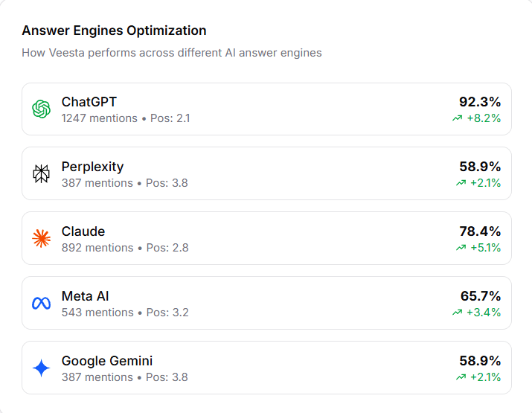This screenshot has height=413, width=532.
Task: Click the Meta AI infinity icon
Action: pos(42,303)
